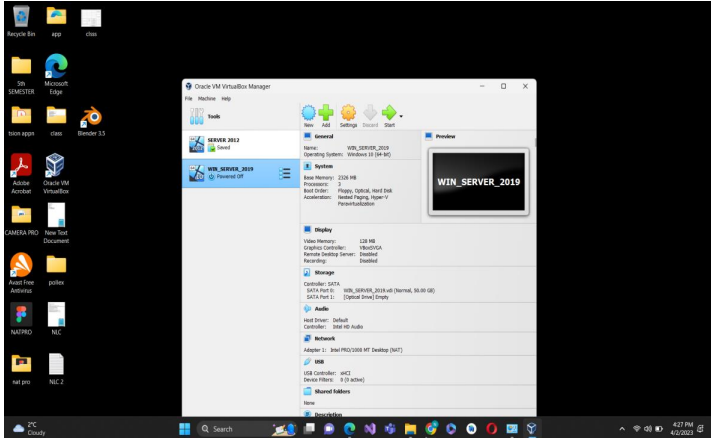This screenshot has width=711, height=438.
Task: Open the Machine menu
Action: pos(207,98)
